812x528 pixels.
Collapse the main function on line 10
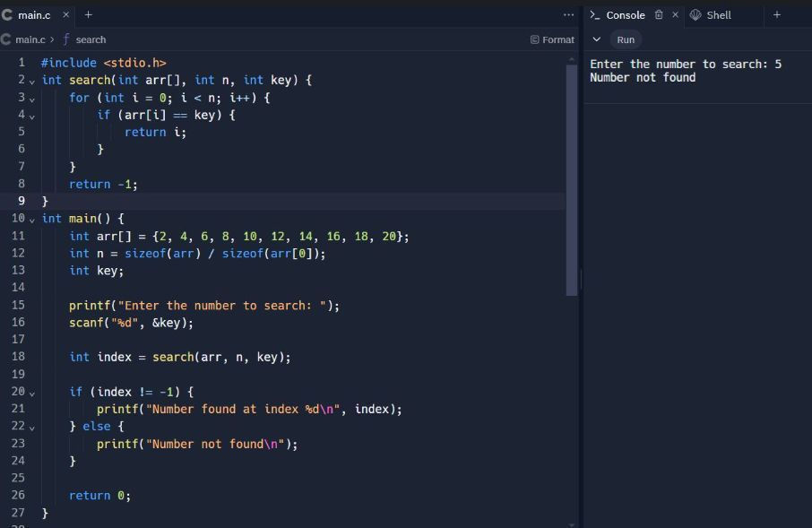(x=32, y=221)
